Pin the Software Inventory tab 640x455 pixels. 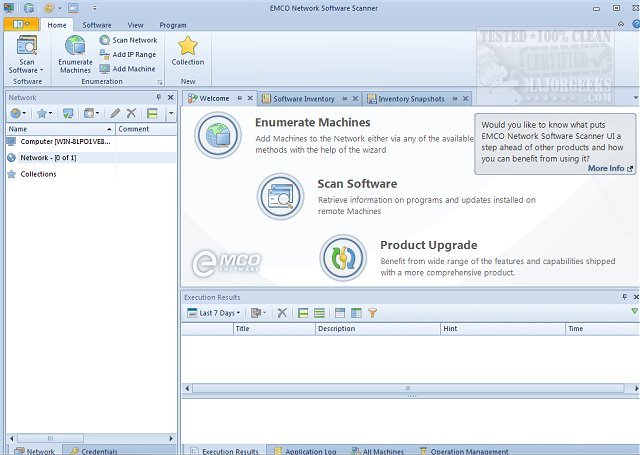344,99
